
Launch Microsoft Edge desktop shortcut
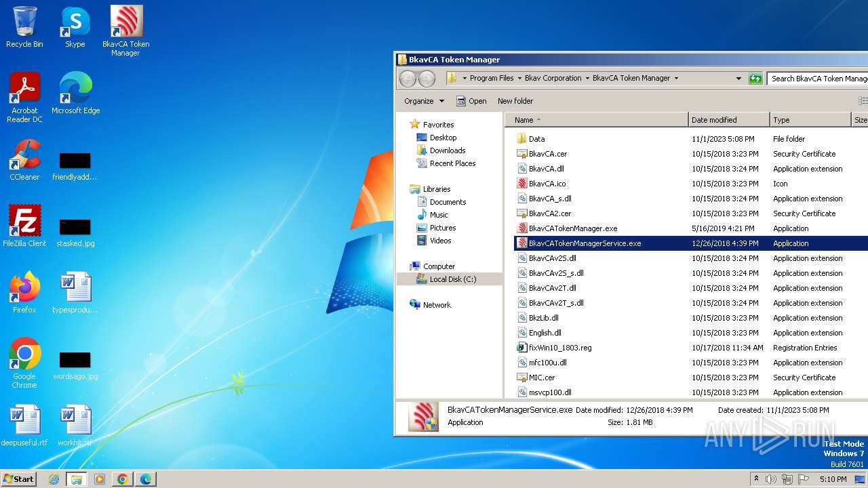[x=75, y=94]
